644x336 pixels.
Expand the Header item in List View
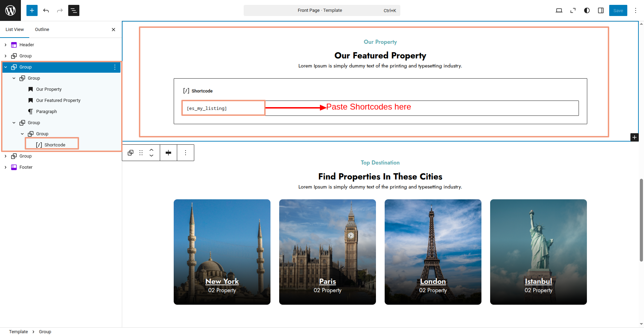pos(6,45)
